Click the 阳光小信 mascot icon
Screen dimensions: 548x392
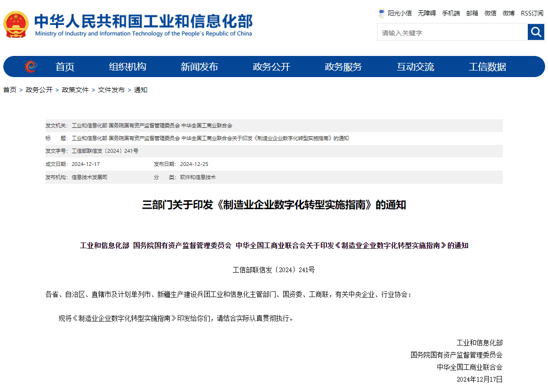point(381,13)
